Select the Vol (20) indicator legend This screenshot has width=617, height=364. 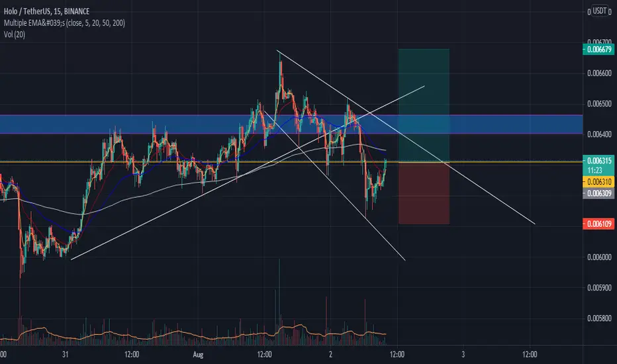click(15, 34)
